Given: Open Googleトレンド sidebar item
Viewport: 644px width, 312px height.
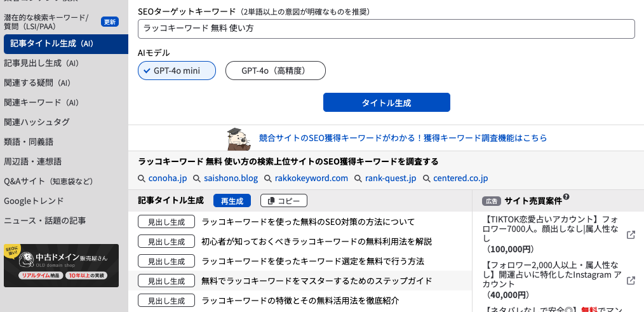Looking at the screenshot, I should tap(34, 201).
